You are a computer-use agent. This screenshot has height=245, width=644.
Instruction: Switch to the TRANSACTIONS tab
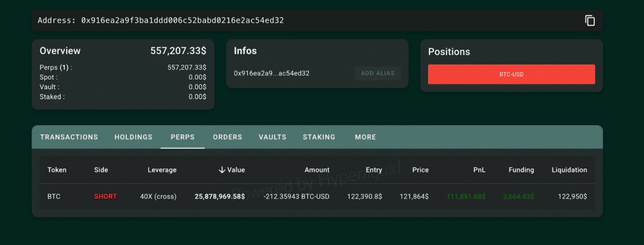[x=69, y=137]
